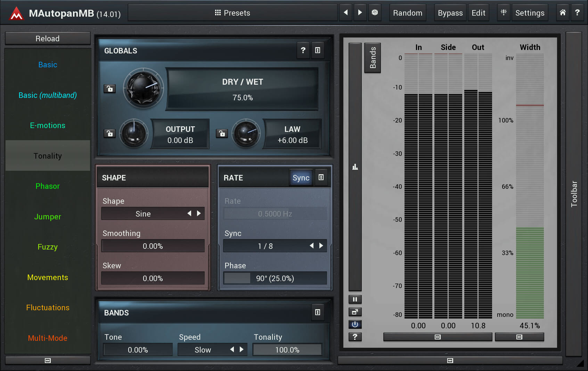Open the home icon menu
Image resolution: width=588 pixels, height=371 pixels.
[563, 12]
